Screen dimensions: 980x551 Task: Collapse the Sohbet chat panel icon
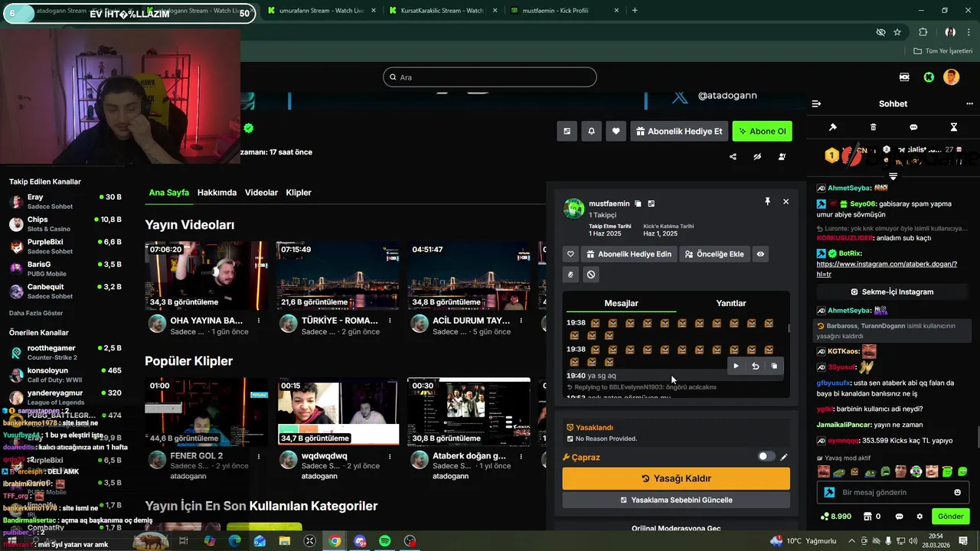[816, 103]
